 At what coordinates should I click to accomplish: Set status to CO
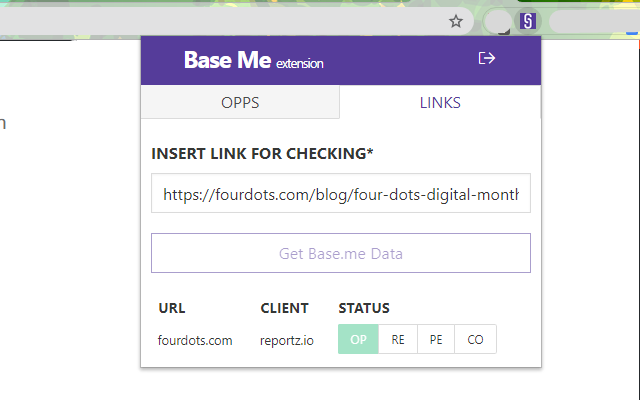coord(476,339)
